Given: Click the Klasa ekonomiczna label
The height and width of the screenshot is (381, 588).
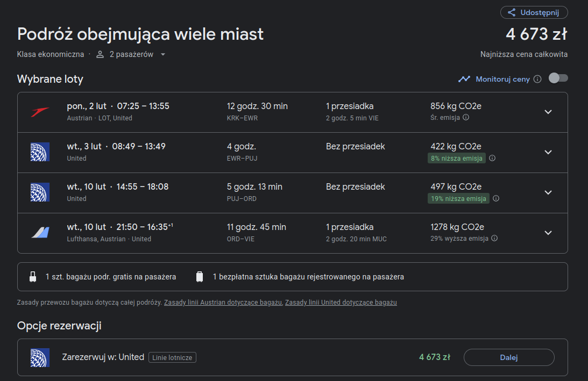Looking at the screenshot, I should click(51, 54).
